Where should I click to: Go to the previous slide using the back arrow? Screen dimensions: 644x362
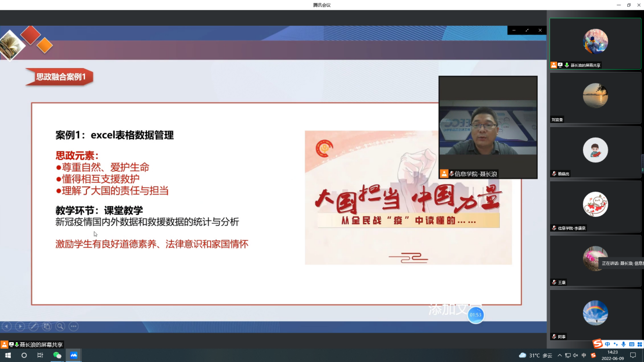(x=7, y=326)
